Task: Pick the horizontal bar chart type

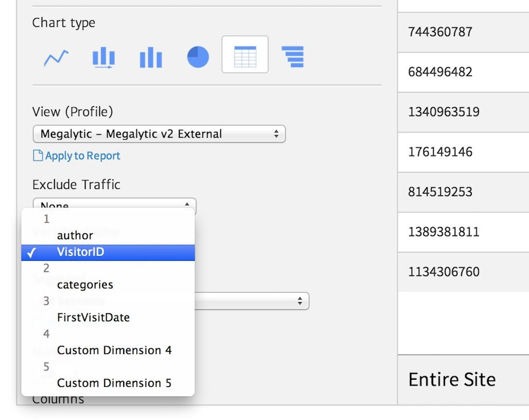Action: click(292, 57)
